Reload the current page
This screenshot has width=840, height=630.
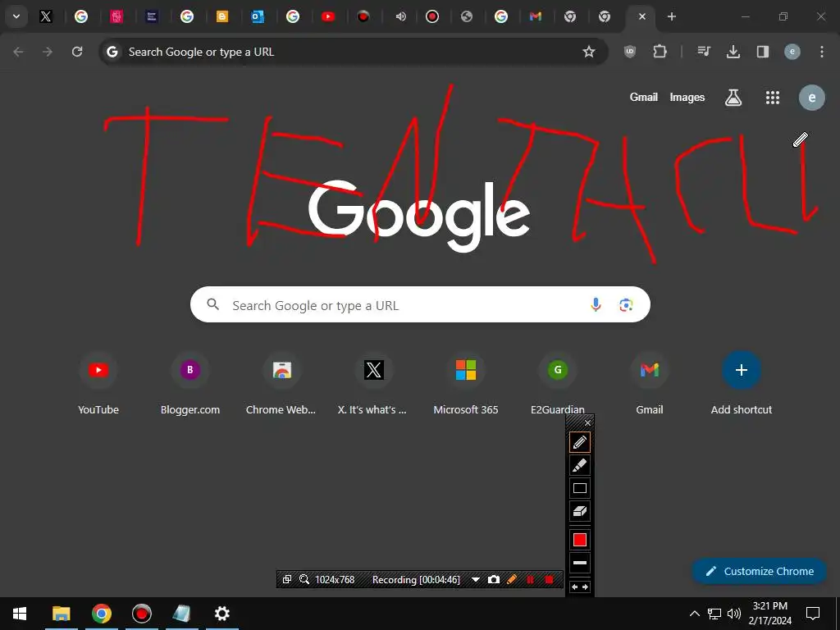[77, 52]
